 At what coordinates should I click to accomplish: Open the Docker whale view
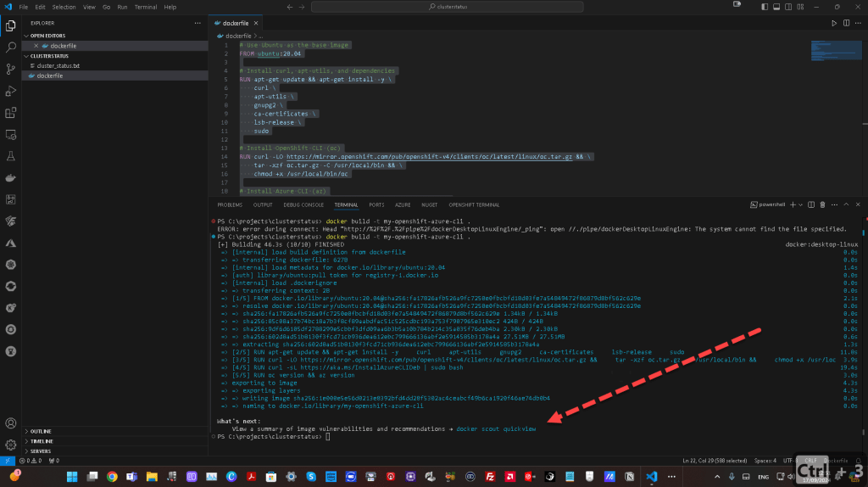10,178
